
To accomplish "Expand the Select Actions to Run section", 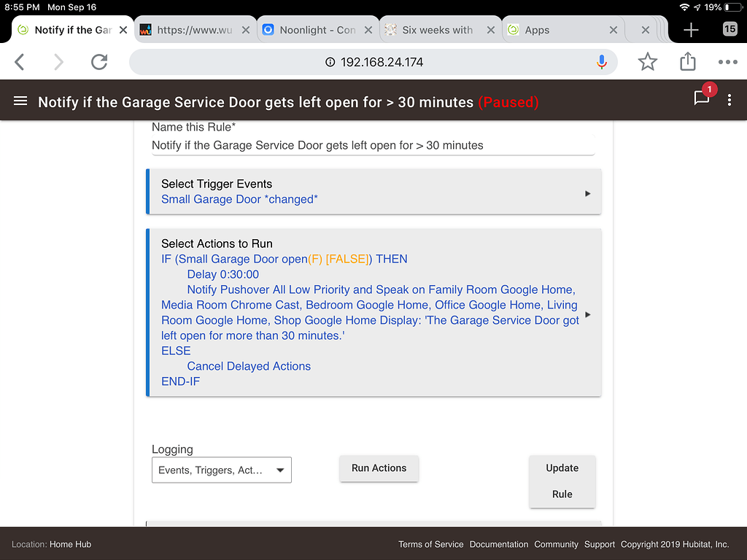I will 373,312.
